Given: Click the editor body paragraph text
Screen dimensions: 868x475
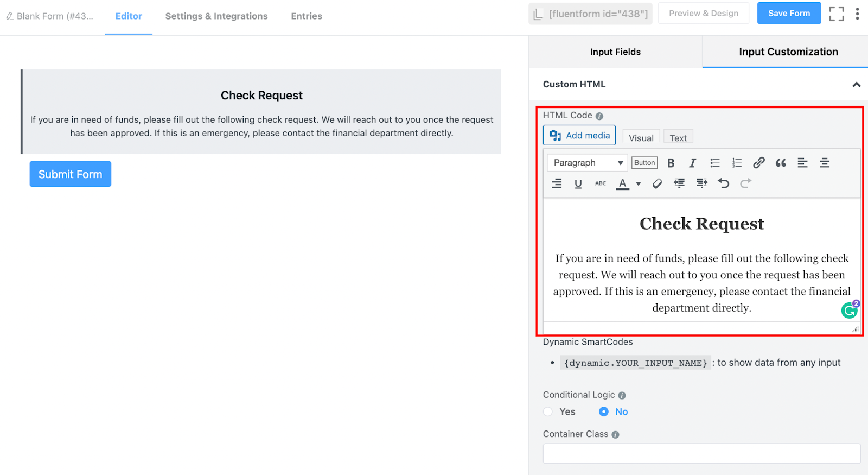Looking at the screenshot, I should tap(701, 283).
